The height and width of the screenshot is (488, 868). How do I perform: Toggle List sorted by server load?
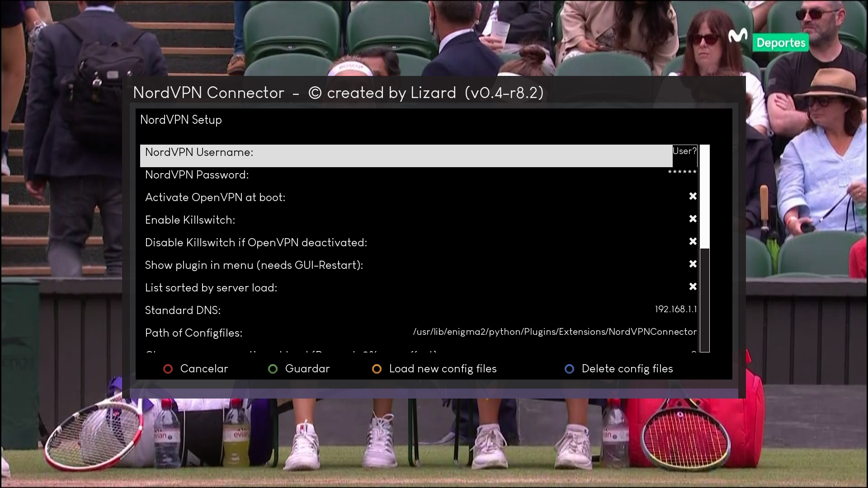coord(693,287)
